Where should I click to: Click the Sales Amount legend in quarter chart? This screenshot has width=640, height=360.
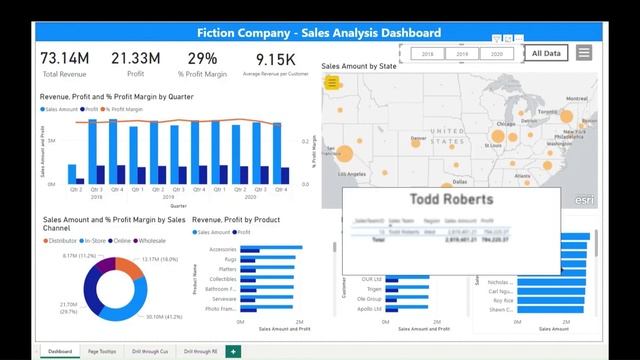(x=59, y=109)
